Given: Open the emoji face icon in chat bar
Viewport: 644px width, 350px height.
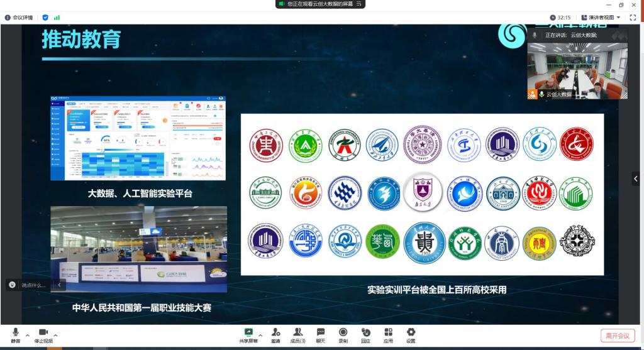Looking at the screenshot, I should tap(13, 285).
